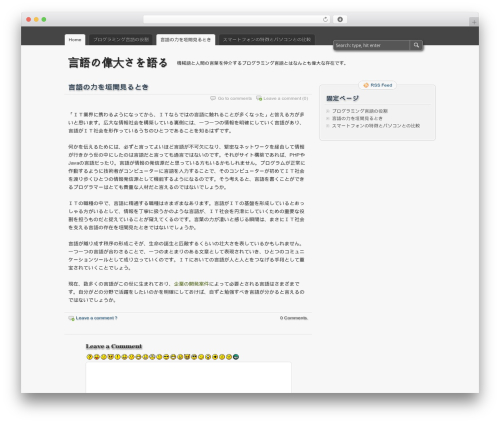Insert the exclamation mark smiley
The image size is (500, 423).
pos(117,357)
